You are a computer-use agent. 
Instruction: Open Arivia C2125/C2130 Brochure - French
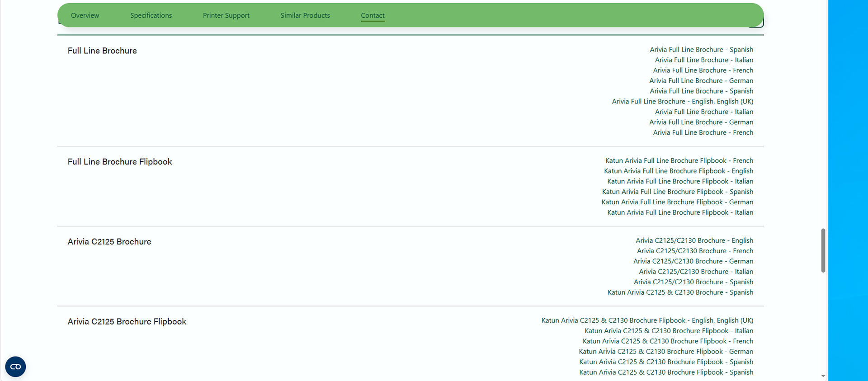coord(695,251)
